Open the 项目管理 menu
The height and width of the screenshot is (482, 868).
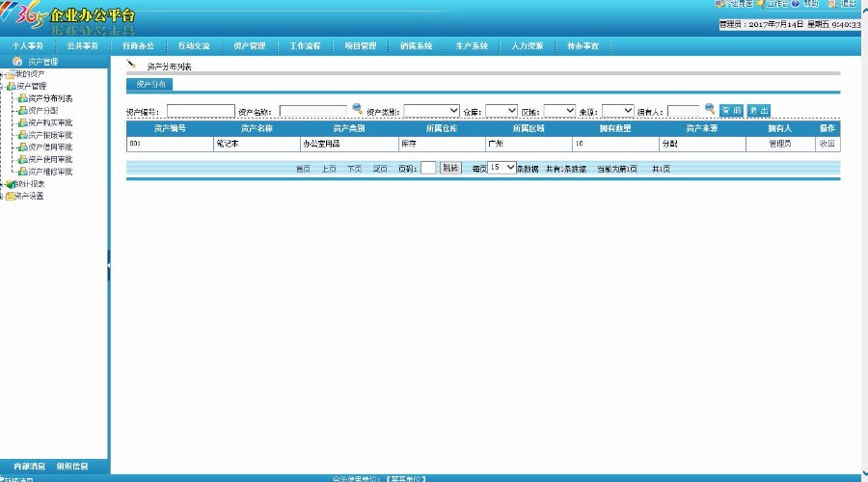[x=361, y=46]
